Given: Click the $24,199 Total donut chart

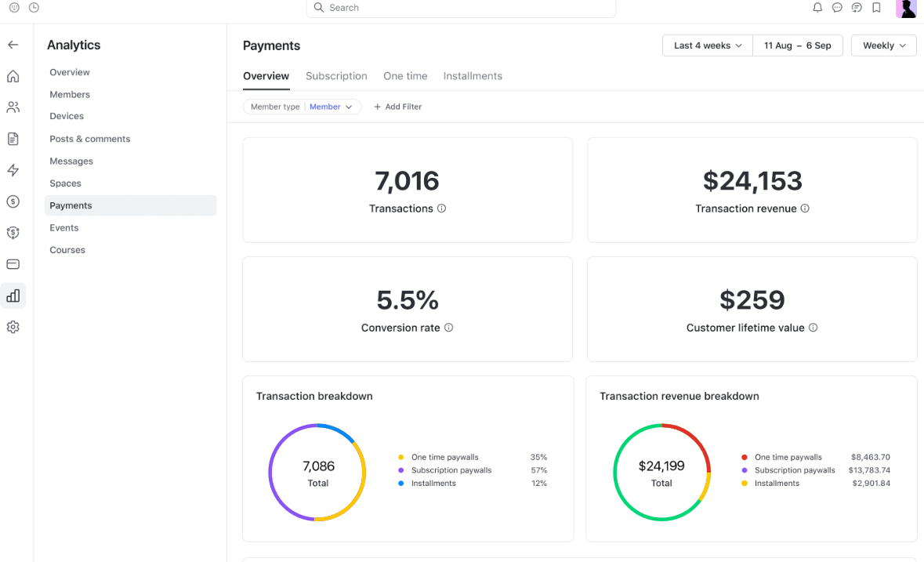Looking at the screenshot, I should pyautogui.click(x=661, y=473).
